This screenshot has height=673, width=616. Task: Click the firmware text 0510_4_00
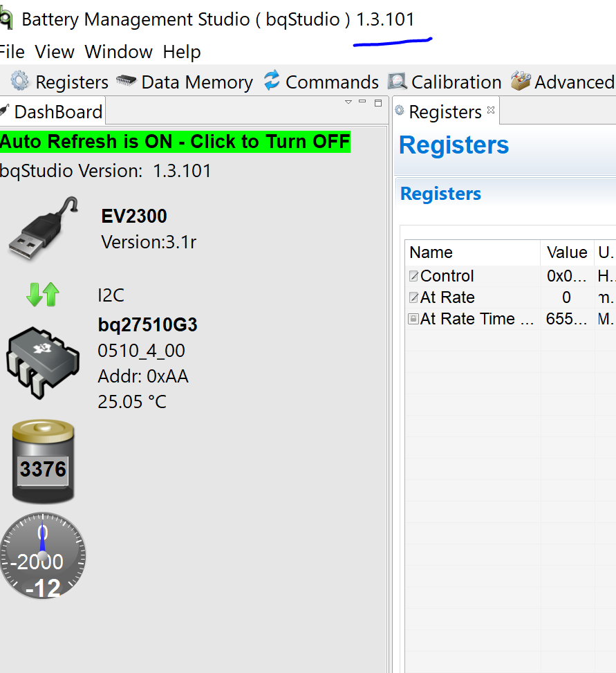click(x=141, y=351)
